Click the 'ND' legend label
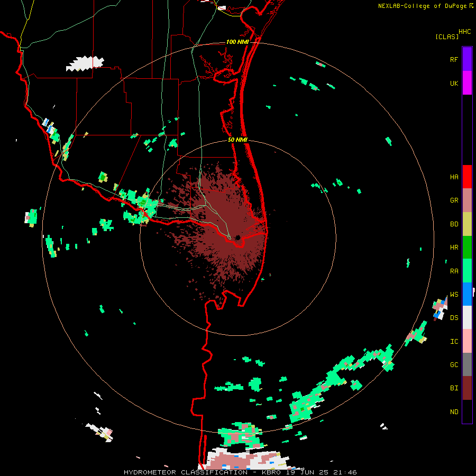476x476 pixels. 454,411
